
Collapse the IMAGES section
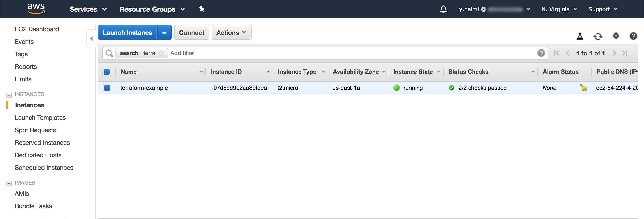(9, 183)
